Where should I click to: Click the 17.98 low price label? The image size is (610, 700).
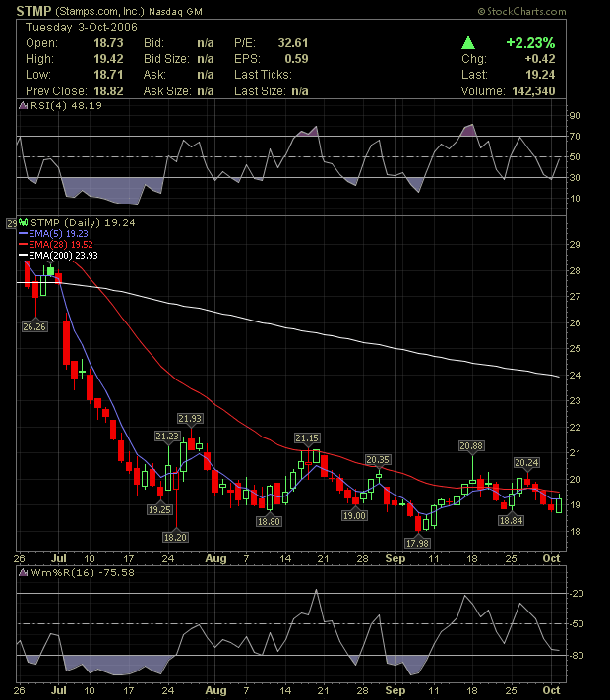click(417, 543)
